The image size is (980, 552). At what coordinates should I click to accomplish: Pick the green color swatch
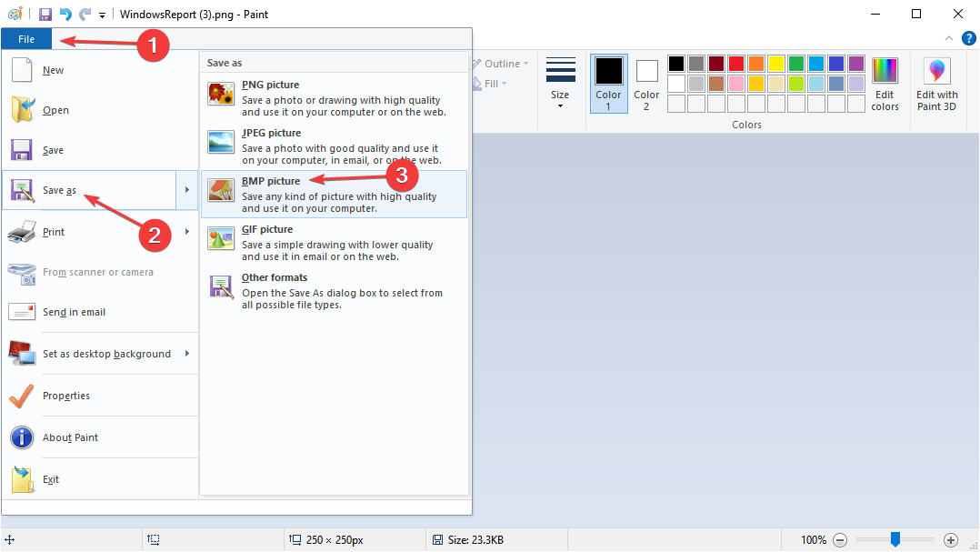pyautogui.click(x=796, y=64)
